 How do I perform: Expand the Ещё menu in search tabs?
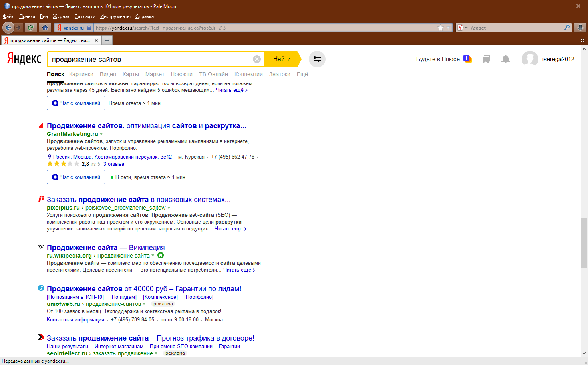[x=302, y=74]
